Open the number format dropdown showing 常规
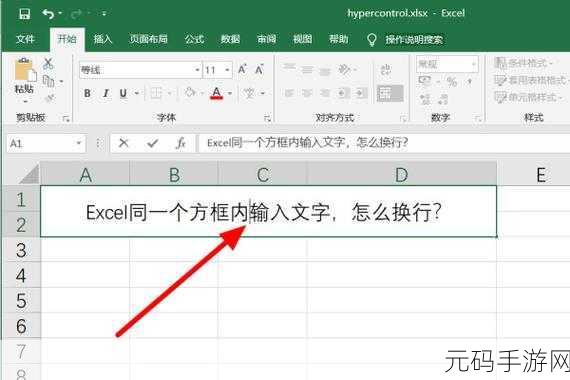570x380 pixels. tap(447, 64)
